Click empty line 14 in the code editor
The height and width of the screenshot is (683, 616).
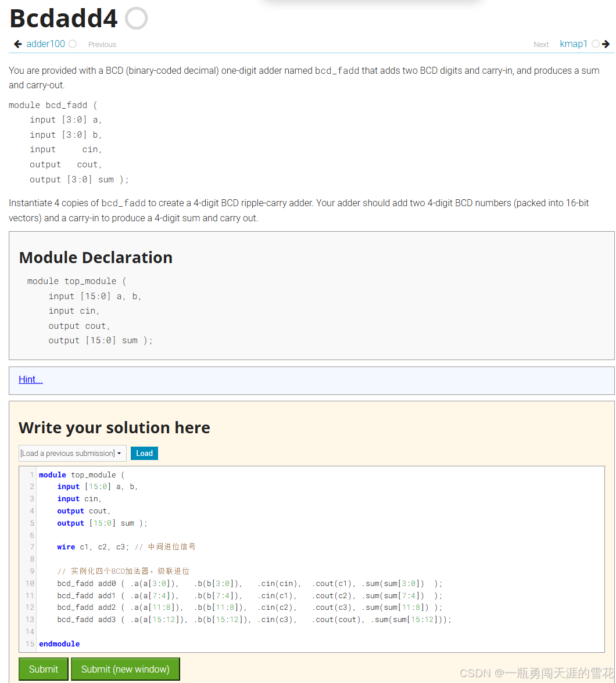[x=320, y=632]
